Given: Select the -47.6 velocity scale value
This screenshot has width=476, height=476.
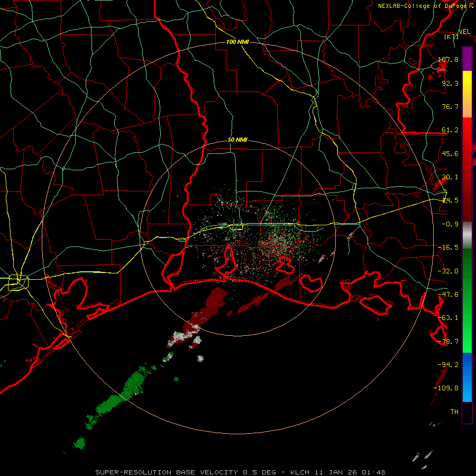Looking at the screenshot, I should coord(448,295).
